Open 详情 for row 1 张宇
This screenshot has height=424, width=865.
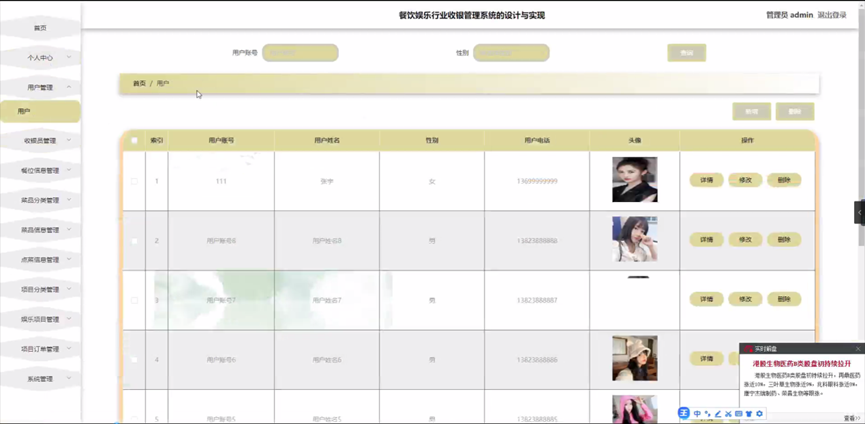707,180
